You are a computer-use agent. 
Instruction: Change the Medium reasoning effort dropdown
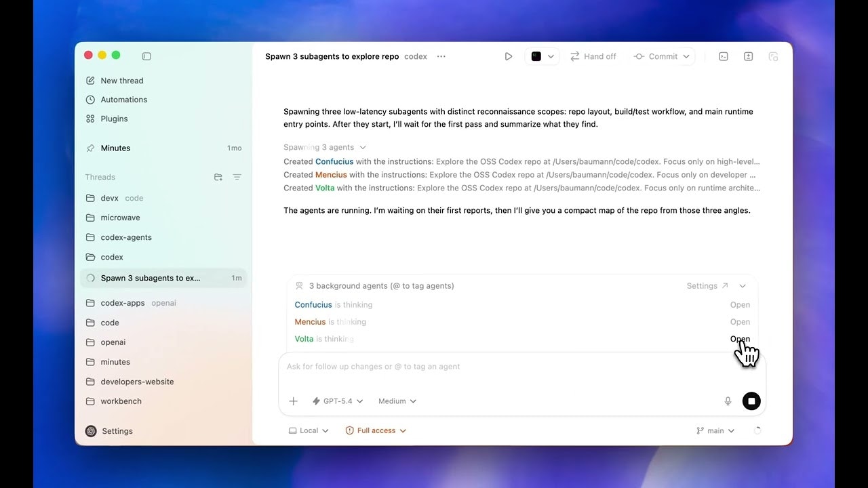(397, 401)
